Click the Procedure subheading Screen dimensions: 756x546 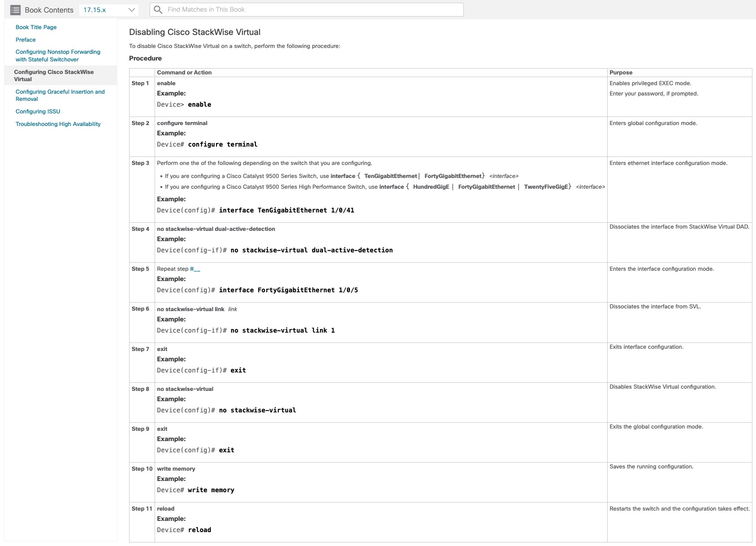[145, 58]
